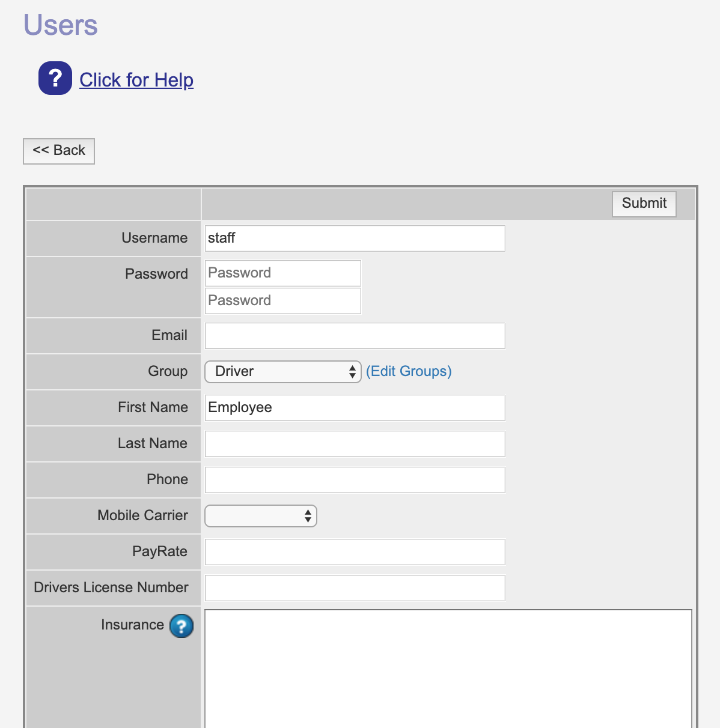Screen dimensions: 720x728
Task: Open the Group dropdown showing Driver
Action: click(x=282, y=372)
